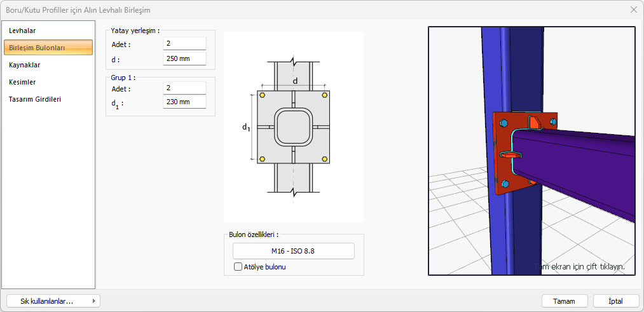Click the box profile in diagram center
The image size is (644, 312).
[293, 127]
